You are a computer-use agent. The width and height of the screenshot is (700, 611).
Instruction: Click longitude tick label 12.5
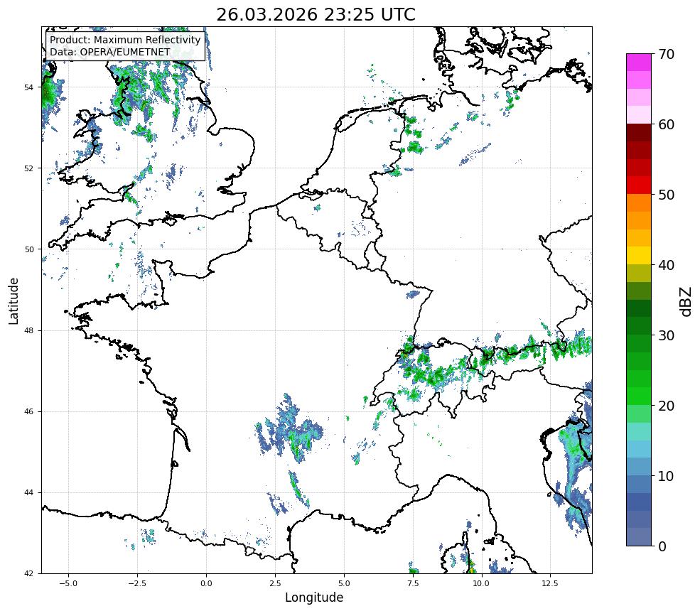(x=550, y=583)
